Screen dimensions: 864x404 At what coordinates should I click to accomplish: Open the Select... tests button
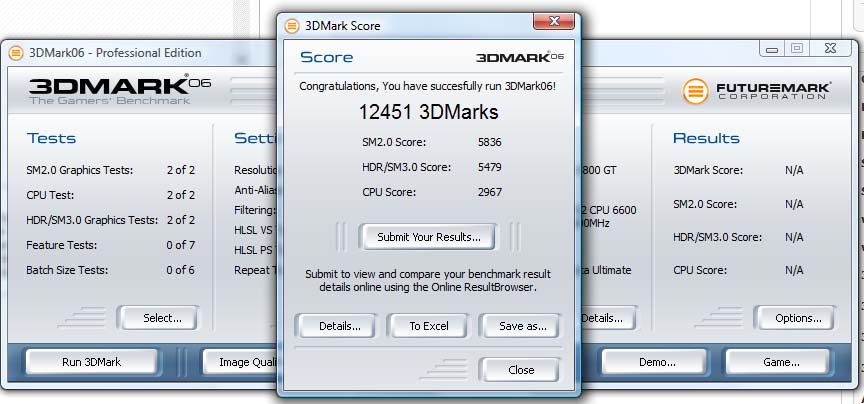pyautogui.click(x=161, y=318)
